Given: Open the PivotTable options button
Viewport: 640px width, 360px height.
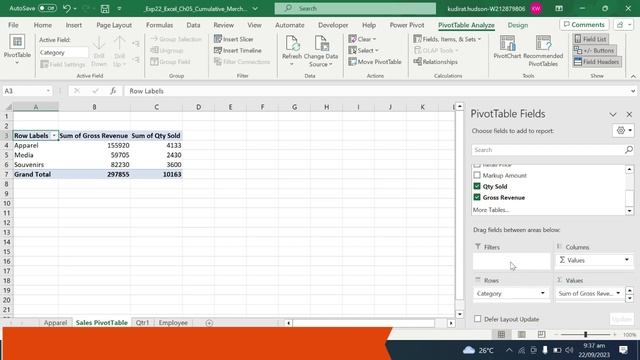Looking at the screenshot, I should tap(17, 50).
